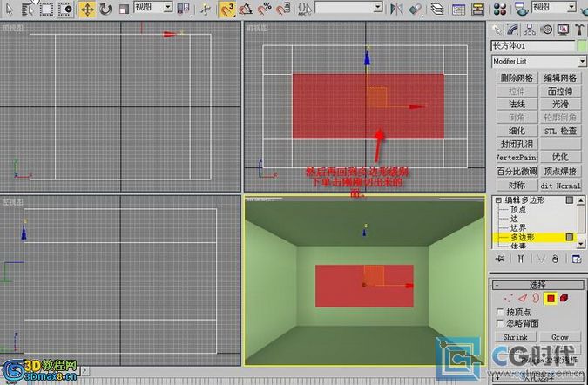Viewport: 588px width, 385px height.
Task: Select the Edge sub-object triangle icon
Action: click(523, 299)
